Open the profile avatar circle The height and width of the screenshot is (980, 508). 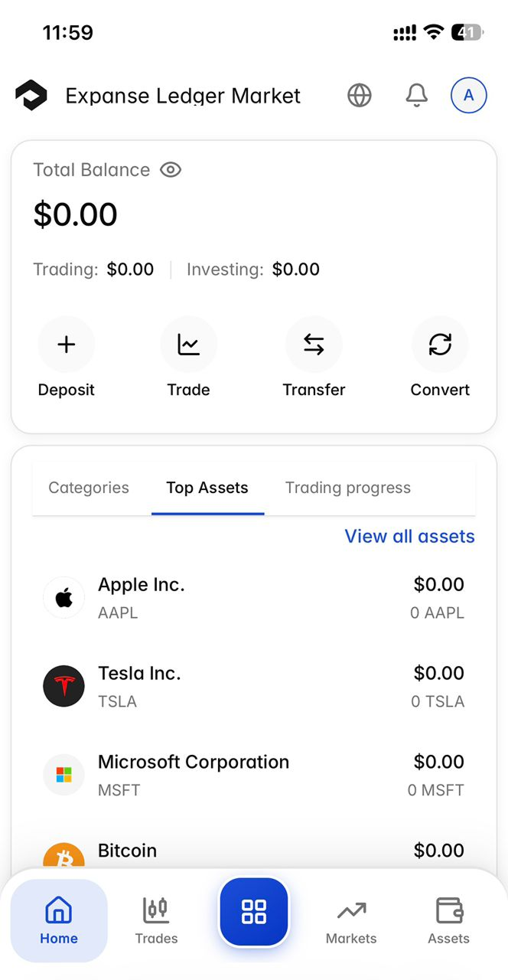[468, 95]
